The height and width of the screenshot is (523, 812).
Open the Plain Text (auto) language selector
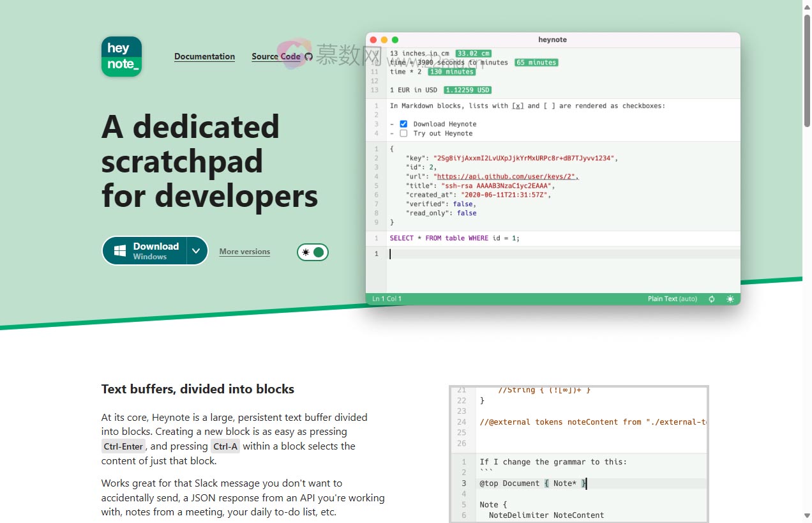tap(672, 299)
